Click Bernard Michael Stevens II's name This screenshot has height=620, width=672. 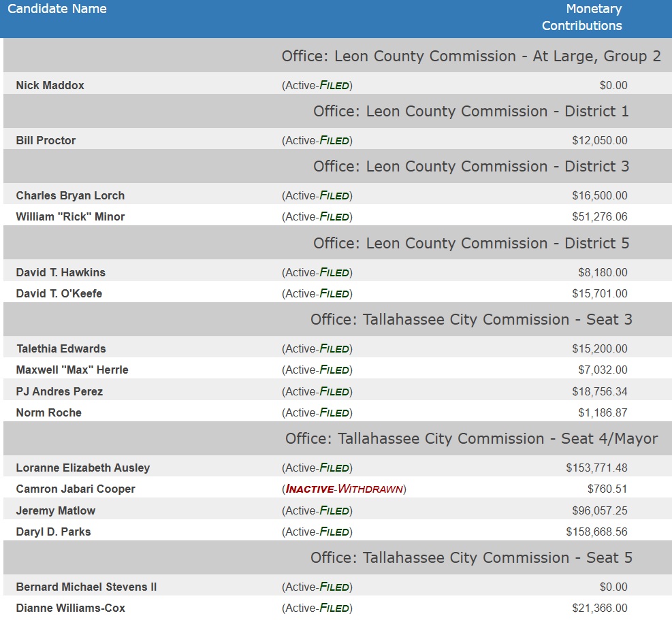click(x=86, y=587)
